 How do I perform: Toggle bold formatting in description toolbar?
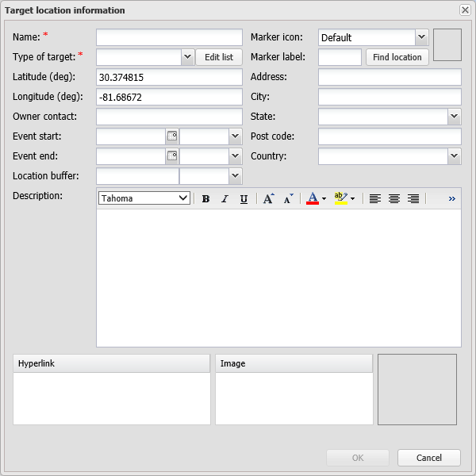coord(205,199)
